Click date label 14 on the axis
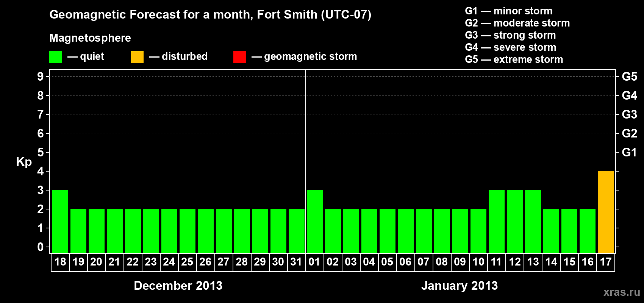Image resolution: width=644 pixels, height=303 pixels. click(x=551, y=262)
